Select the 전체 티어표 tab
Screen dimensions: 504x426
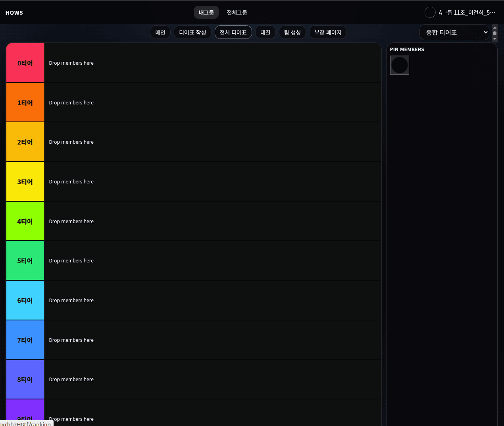[x=233, y=32]
